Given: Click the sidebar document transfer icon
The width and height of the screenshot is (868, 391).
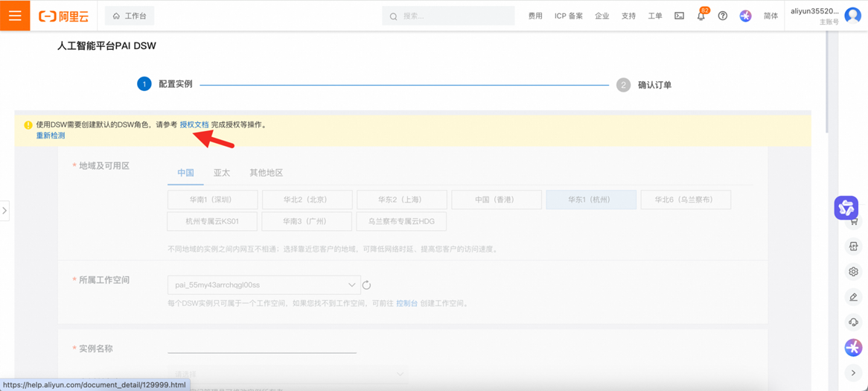Looking at the screenshot, I should [x=853, y=246].
